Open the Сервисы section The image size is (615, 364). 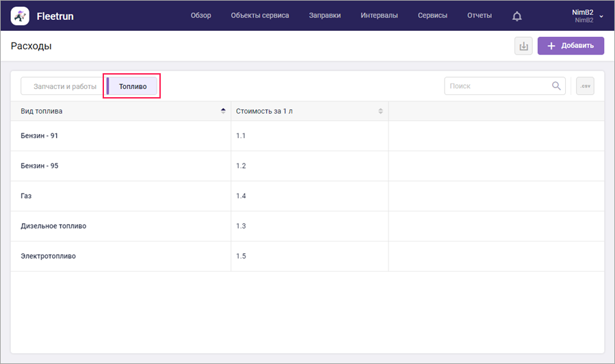[432, 16]
